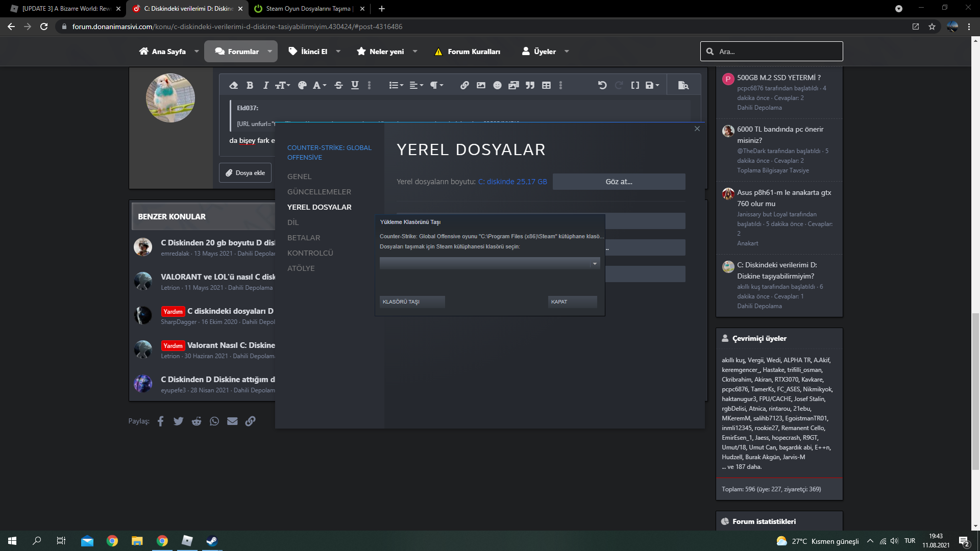The image size is (980, 551).
Task: Select ATÖLYE in Steam properties
Action: coord(301,268)
